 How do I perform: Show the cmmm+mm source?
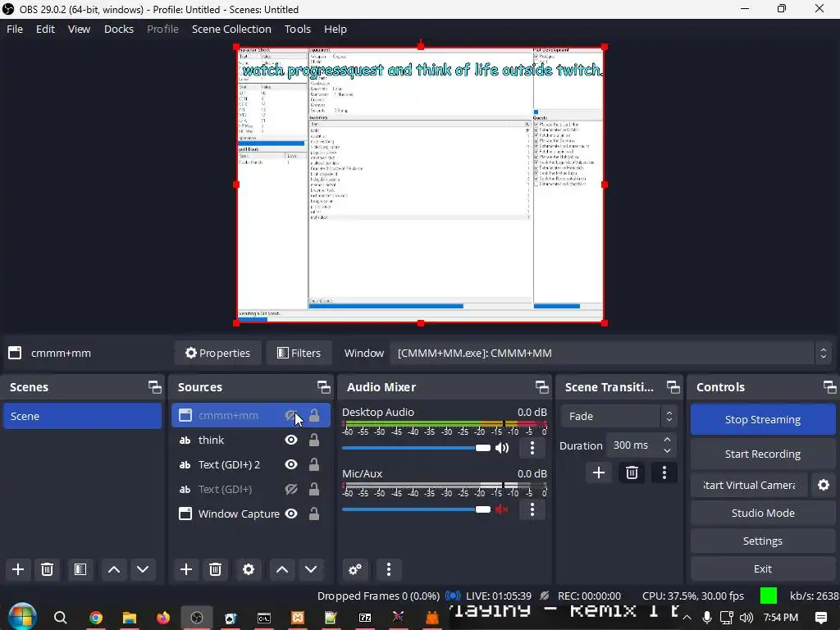(291, 415)
